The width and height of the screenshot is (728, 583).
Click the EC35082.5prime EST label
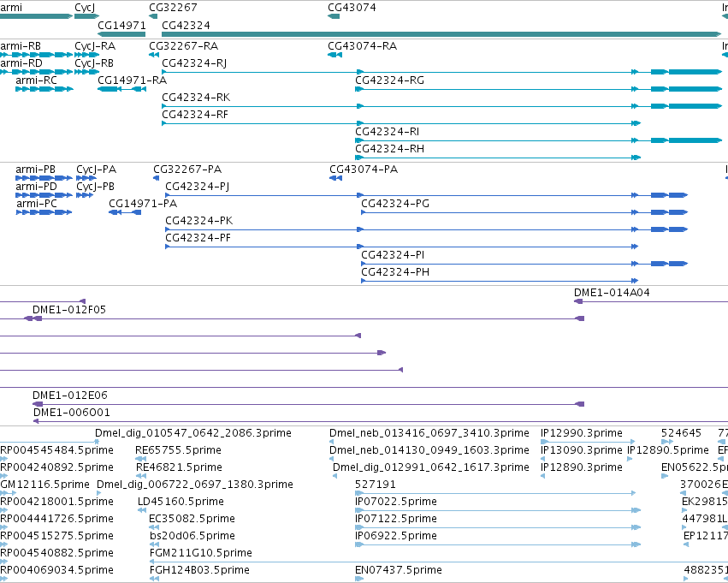coord(192,520)
